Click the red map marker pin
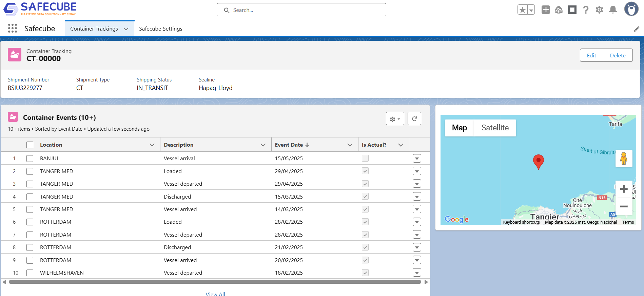 coord(538,162)
